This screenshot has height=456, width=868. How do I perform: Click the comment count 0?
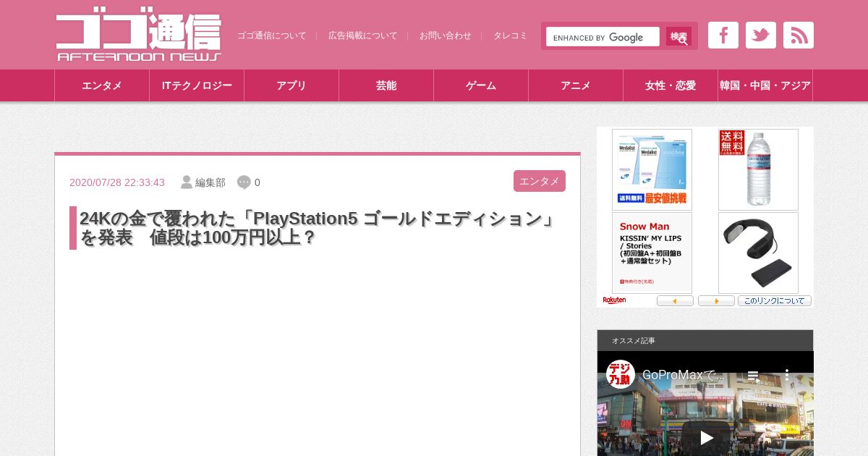point(258,182)
